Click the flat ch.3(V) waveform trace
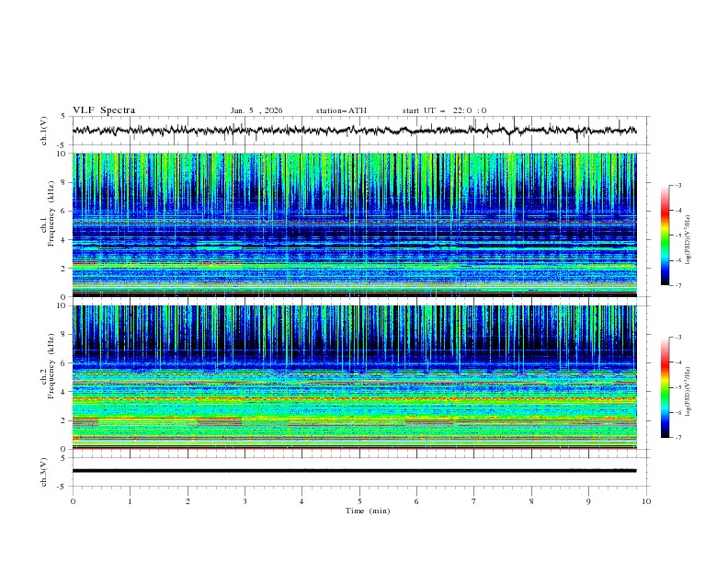Screen dimensions: 728x563 point(358,470)
